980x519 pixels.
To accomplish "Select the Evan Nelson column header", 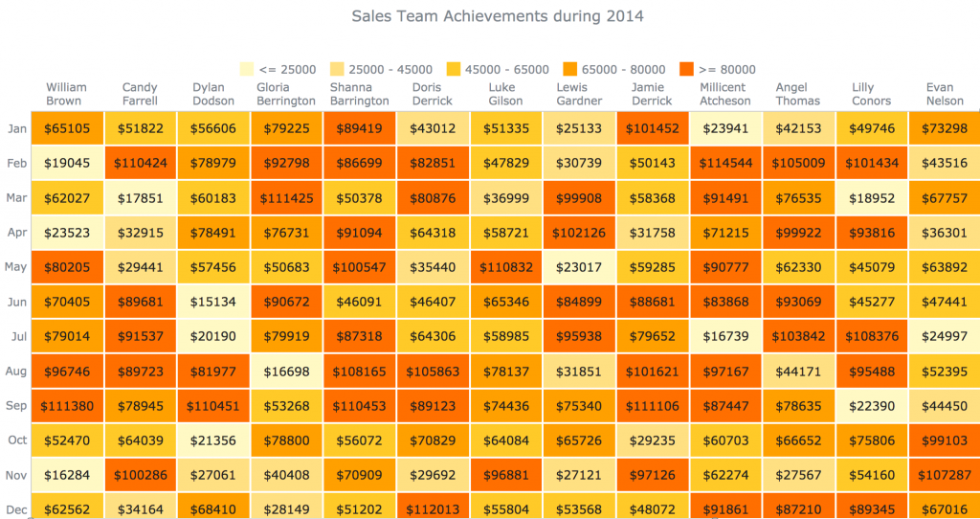I will (x=945, y=94).
